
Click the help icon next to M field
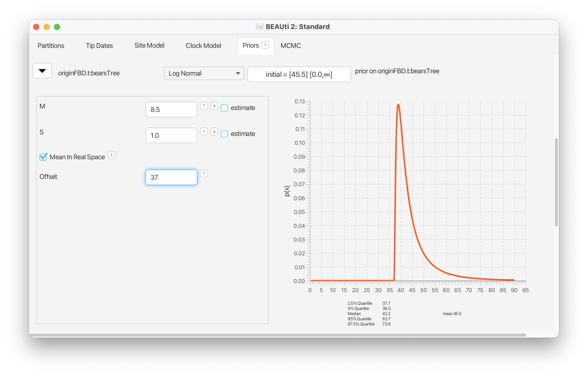(204, 106)
